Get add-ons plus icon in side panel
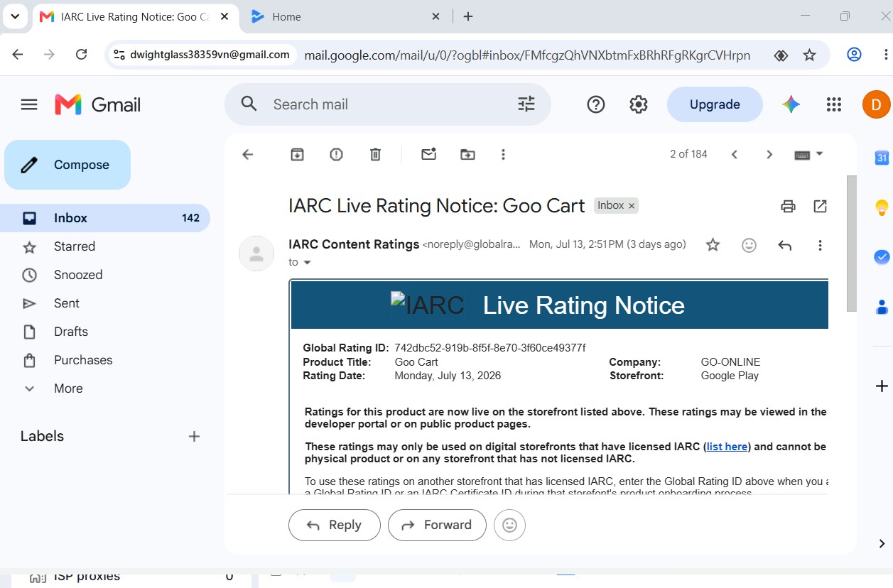 [x=882, y=386]
